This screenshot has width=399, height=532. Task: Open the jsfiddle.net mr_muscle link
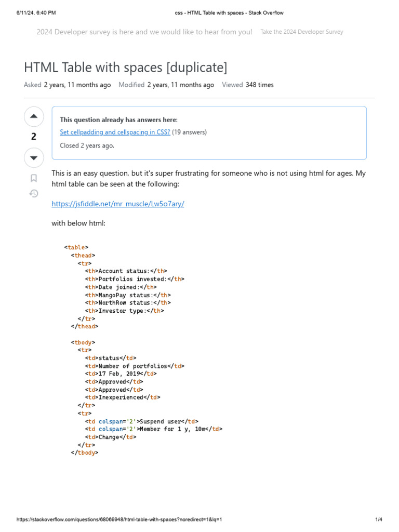[x=118, y=204]
